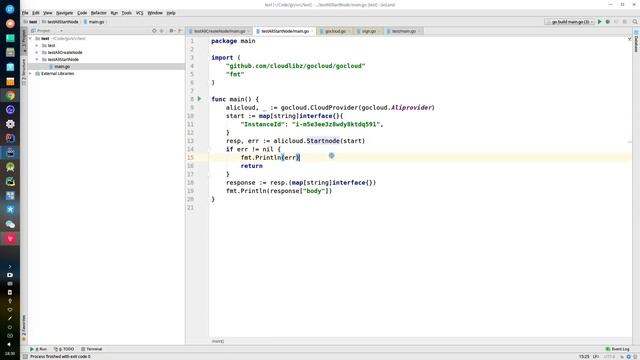Hide the Project tool window panel
640x360 pixels.
pos(180,31)
